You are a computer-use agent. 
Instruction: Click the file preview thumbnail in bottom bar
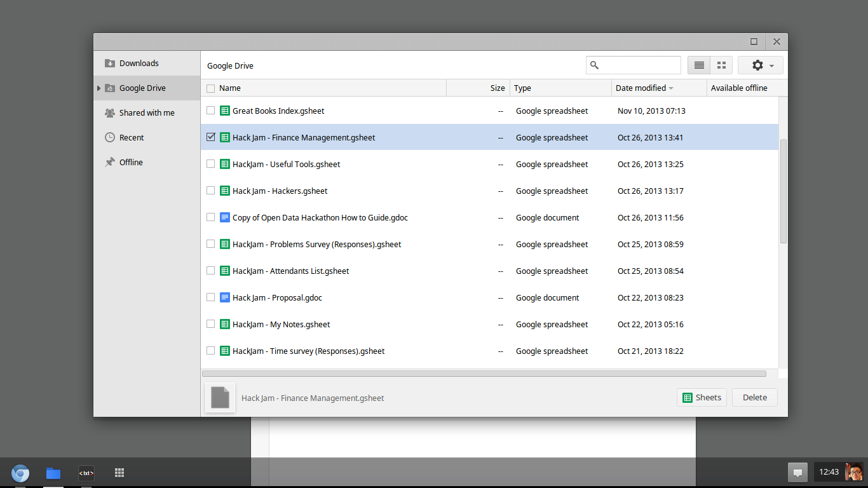pos(220,397)
